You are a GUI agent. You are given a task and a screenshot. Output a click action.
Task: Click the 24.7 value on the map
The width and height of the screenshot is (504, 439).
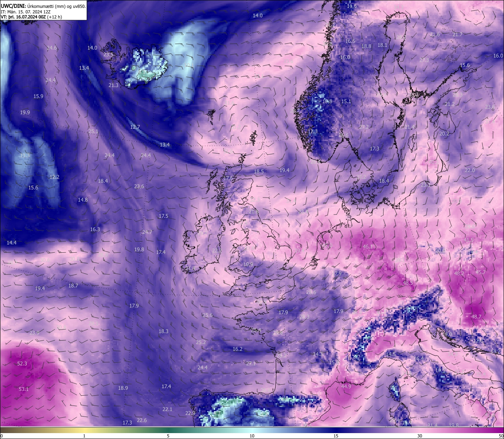tap(147, 232)
